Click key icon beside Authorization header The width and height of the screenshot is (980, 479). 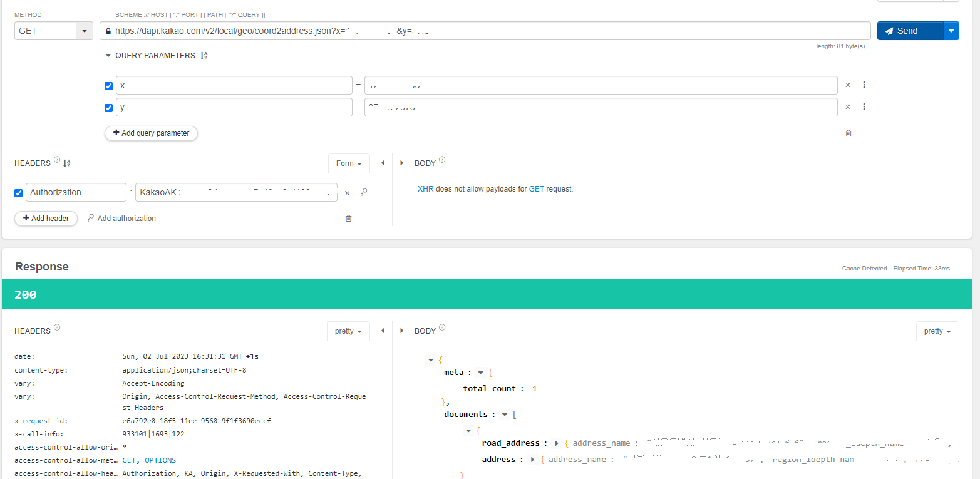point(364,193)
